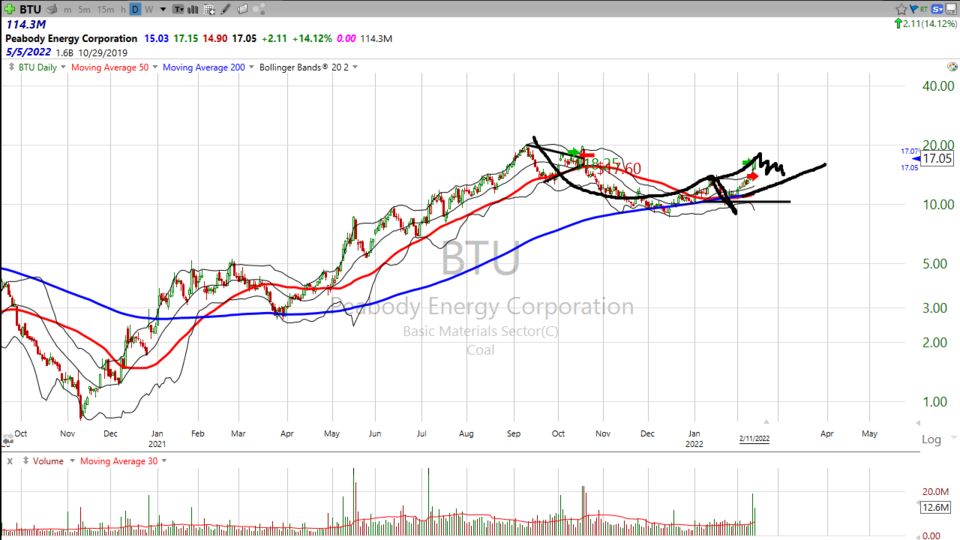This screenshot has width=960, height=540.
Task: Open the chart template 'T' menu
Action: click(178, 9)
